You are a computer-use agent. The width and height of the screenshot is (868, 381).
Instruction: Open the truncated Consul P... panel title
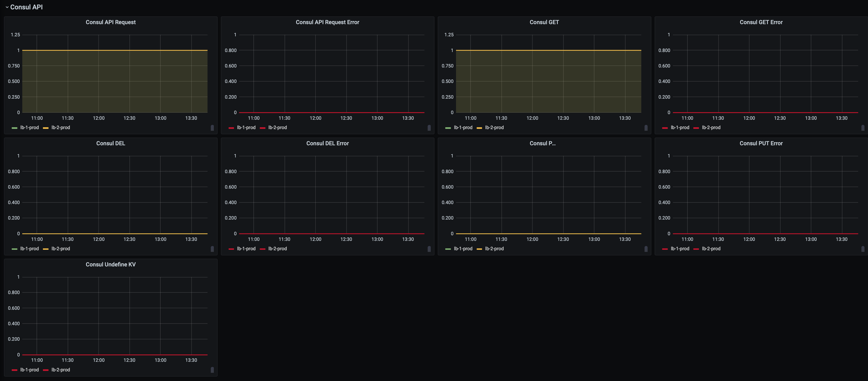tap(542, 143)
